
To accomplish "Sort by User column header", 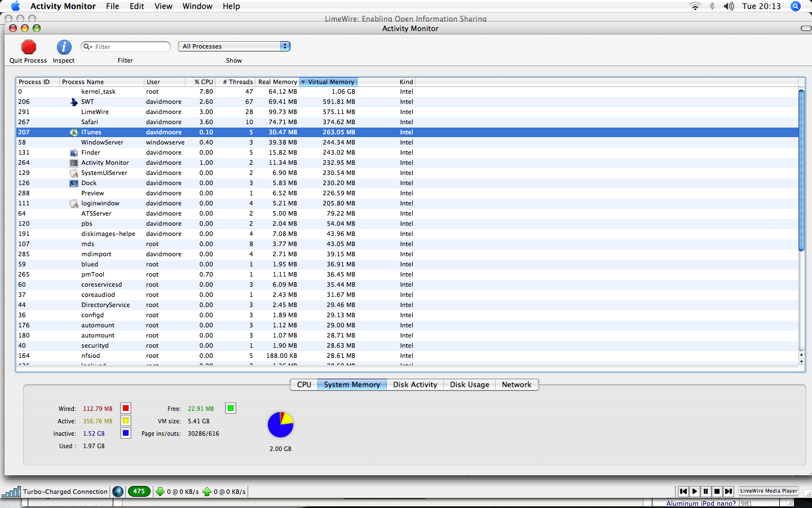I will coord(165,82).
